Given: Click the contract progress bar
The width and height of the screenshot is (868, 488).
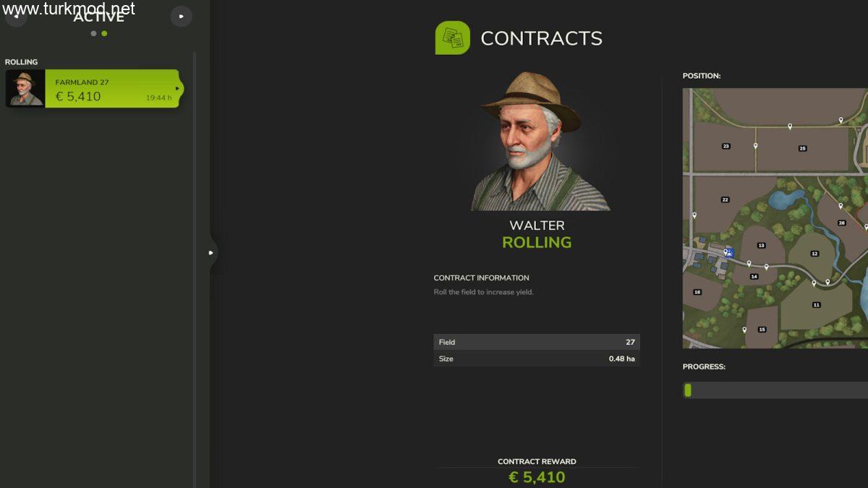Looking at the screenshot, I should point(775,390).
